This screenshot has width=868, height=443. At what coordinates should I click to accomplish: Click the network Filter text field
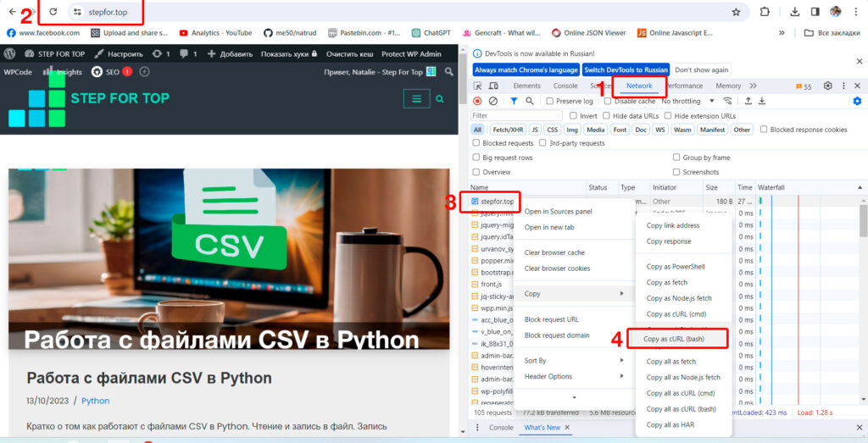(516, 115)
